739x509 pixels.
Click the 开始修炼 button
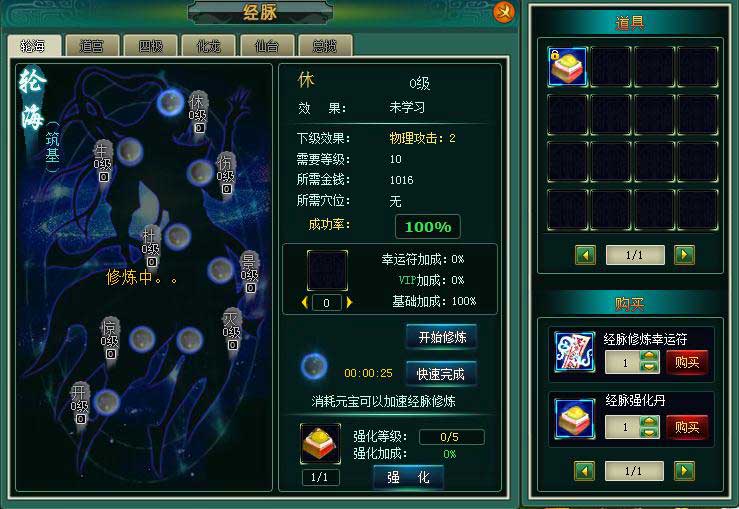pos(442,337)
